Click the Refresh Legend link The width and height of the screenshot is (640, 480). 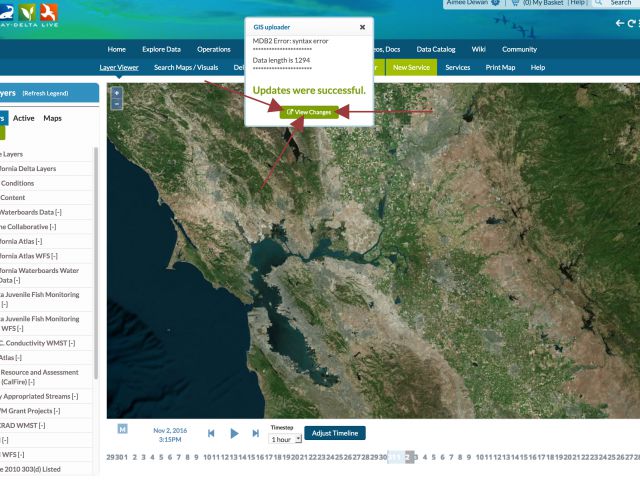coord(45,93)
